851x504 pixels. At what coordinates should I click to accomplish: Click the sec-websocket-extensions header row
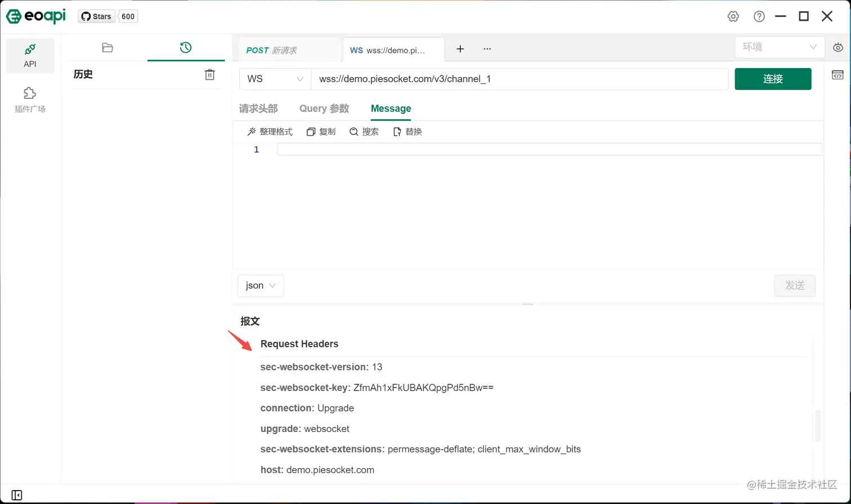coord(420,449)
